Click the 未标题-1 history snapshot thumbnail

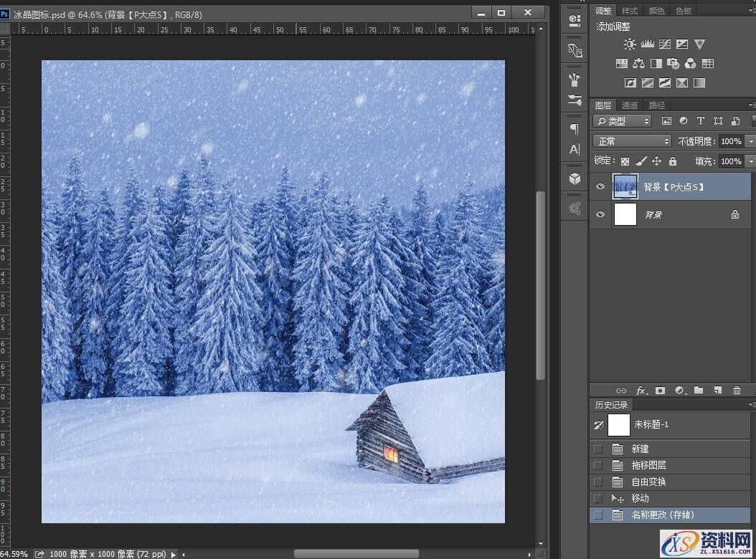coord(618,425)
